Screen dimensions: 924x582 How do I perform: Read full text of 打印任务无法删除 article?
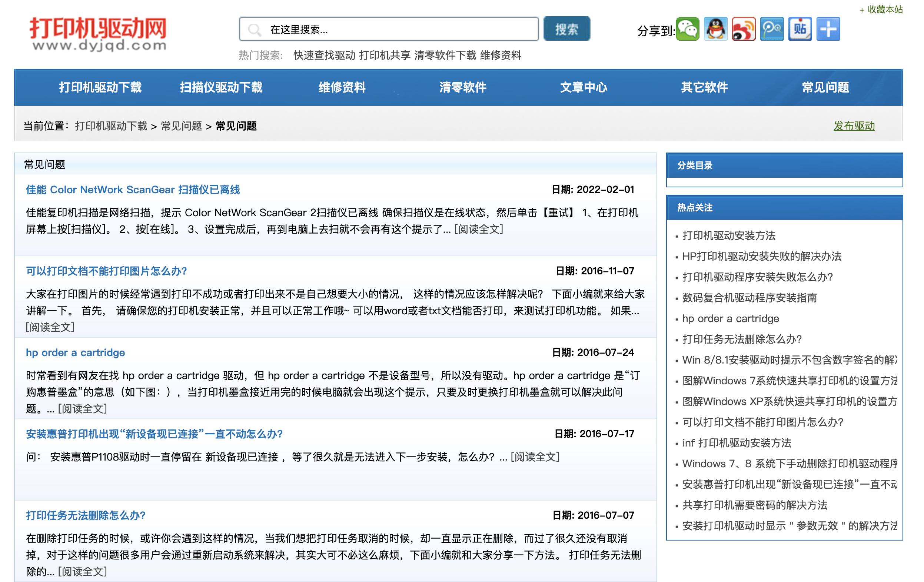[x=83, y=572]
